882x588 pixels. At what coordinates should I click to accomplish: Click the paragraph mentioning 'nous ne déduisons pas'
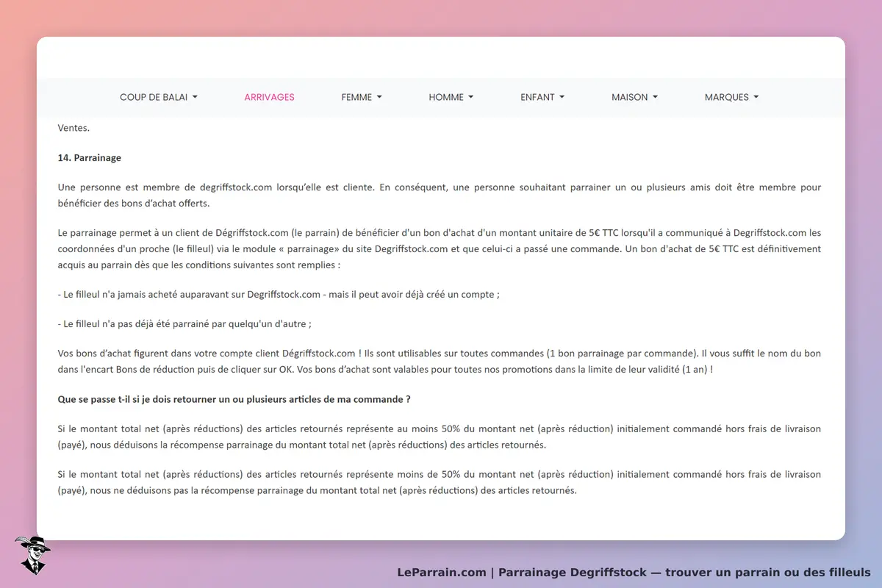point(440,482)
